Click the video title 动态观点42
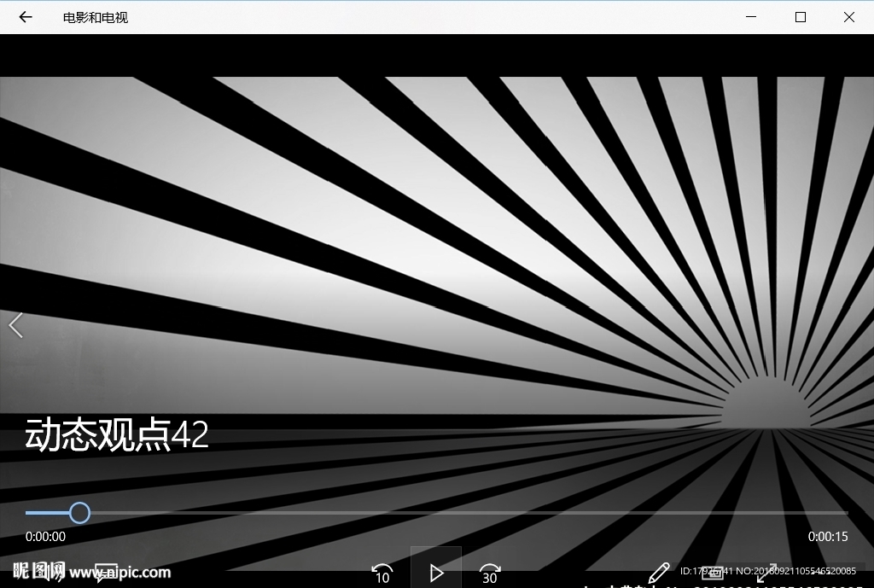Screen dimensions: 874x588 (x=117, y=434)
